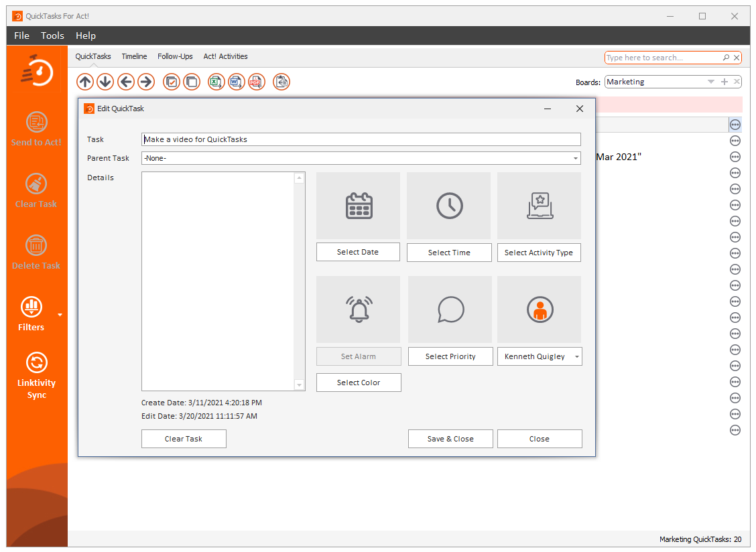Viewport: 756px width, 552px height.
Task: Click the paste from clipboard icon
Action: click(281, 82)
